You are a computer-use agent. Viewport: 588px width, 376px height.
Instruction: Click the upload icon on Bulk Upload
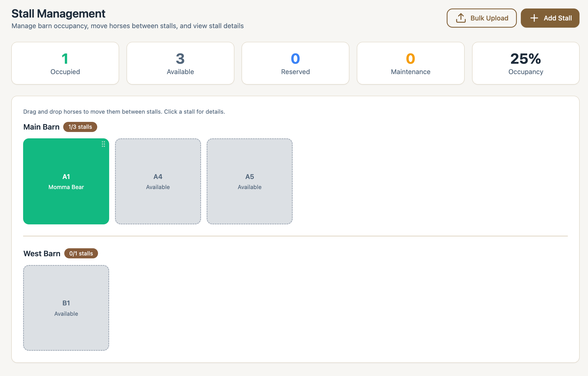pos(461,18)
